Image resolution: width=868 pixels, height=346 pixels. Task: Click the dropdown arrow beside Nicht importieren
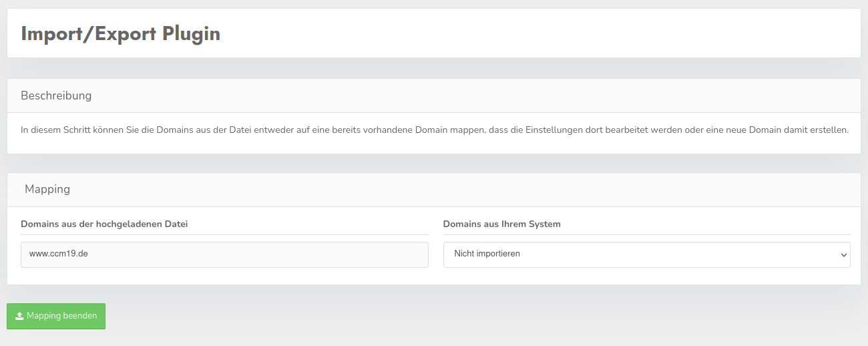pos(844,254)
